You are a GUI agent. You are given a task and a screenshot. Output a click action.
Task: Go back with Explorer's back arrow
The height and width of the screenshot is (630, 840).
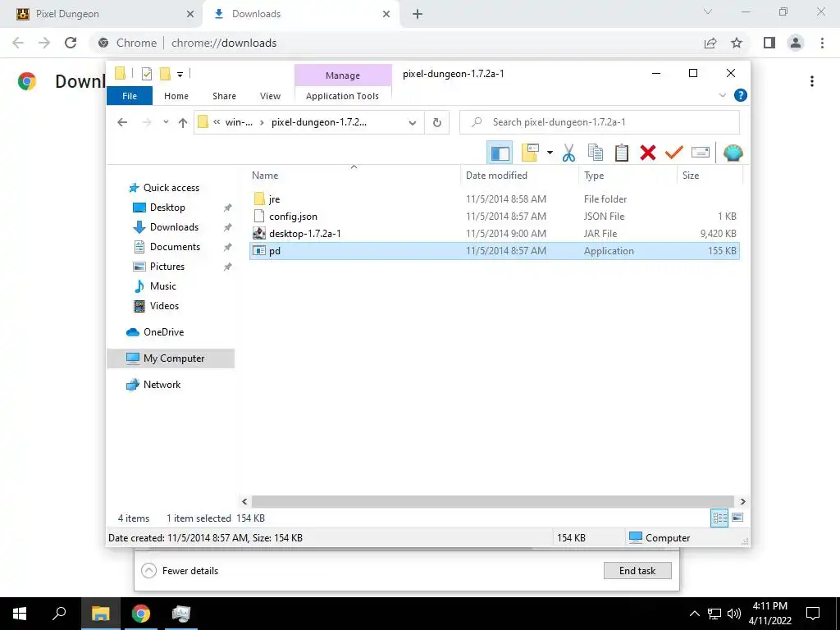[122, 123]
